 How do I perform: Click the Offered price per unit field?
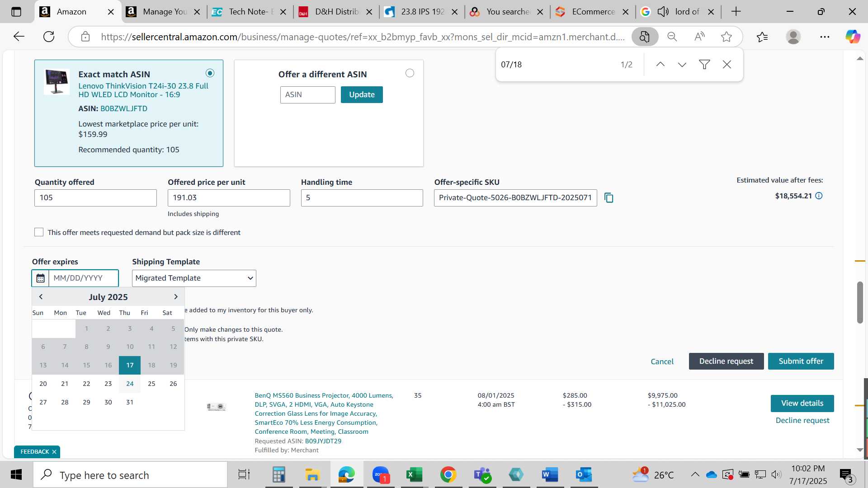(229, 198)
